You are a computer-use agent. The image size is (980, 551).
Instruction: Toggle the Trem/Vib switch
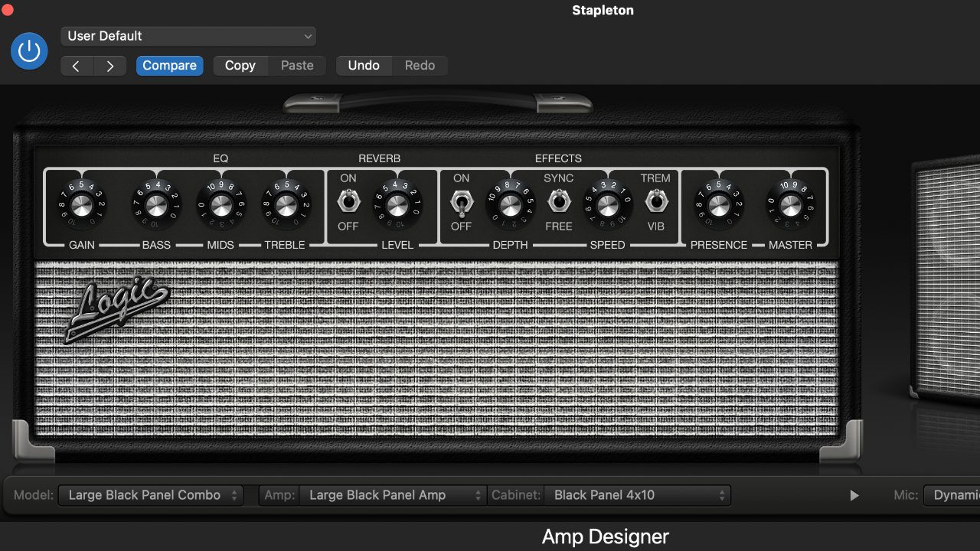(655, 201)
